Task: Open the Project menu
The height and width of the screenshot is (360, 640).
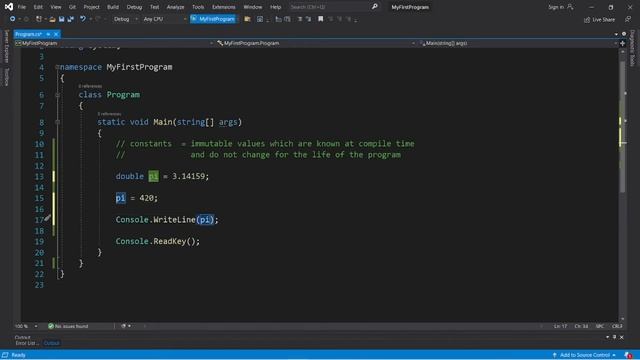Action: click(x=91, y=7)
